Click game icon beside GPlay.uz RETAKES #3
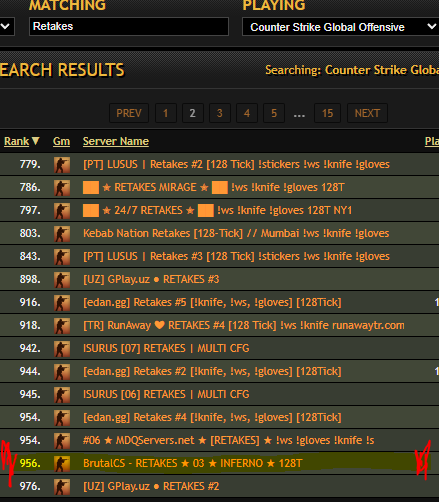Screen dimensions: 439x502 pyautogui.click(x=62, y=280)
